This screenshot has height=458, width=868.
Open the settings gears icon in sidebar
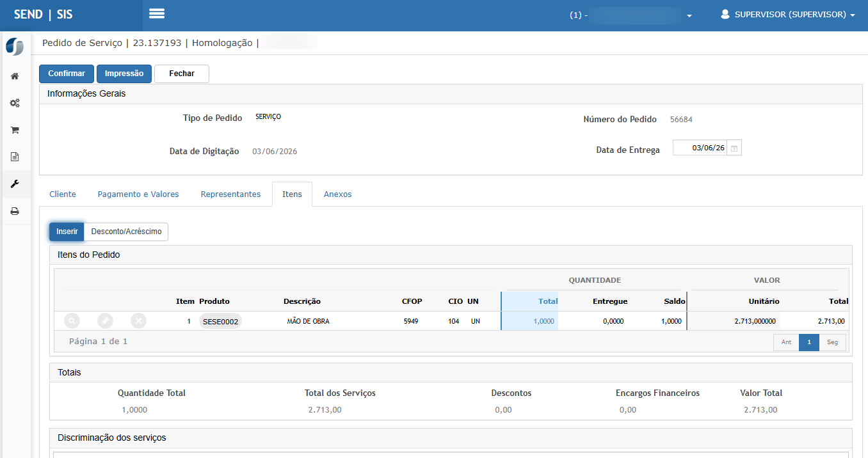coord(15,103)
